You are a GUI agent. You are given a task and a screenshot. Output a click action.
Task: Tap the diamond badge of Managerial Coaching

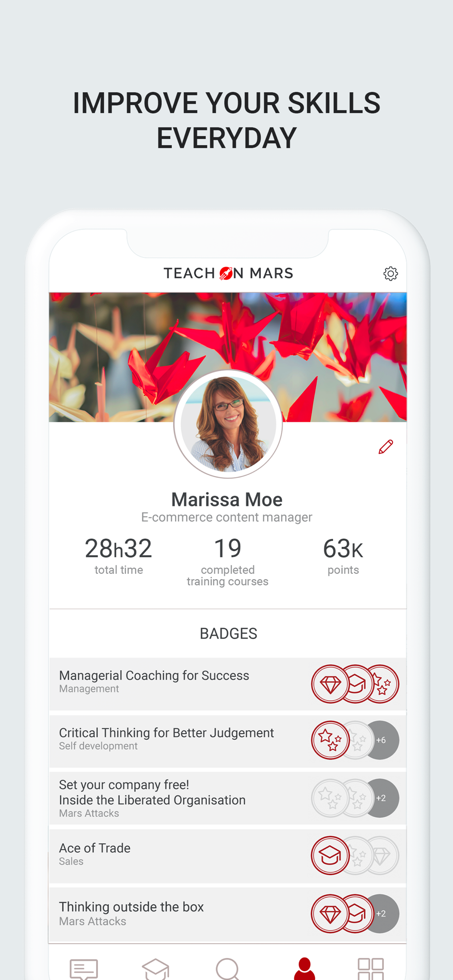pyautogui.click(x=330, y=684)
